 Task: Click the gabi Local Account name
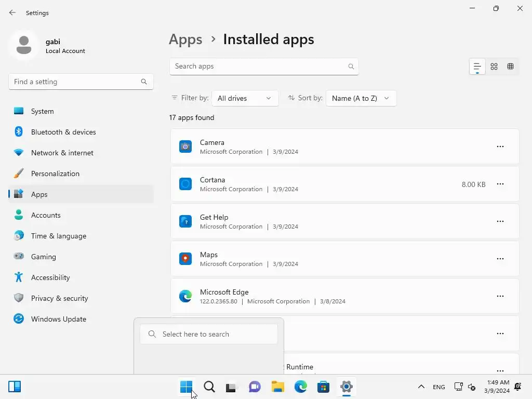coord(65,46)
